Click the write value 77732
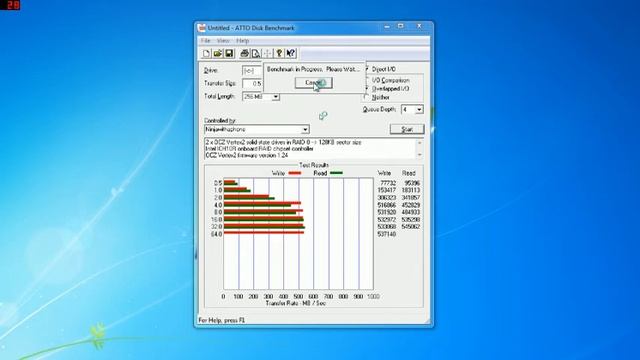 (388, 183)
